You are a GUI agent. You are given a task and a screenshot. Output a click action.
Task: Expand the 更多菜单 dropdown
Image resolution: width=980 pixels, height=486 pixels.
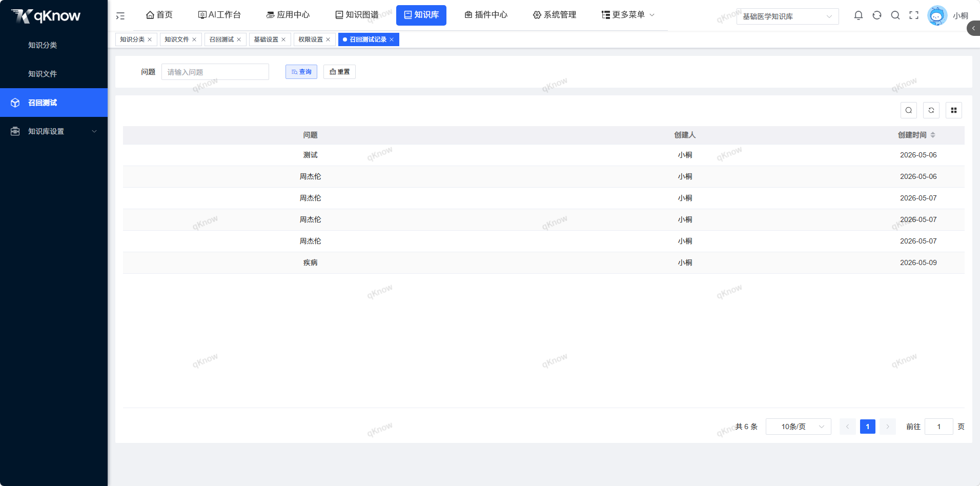point(628,15)
